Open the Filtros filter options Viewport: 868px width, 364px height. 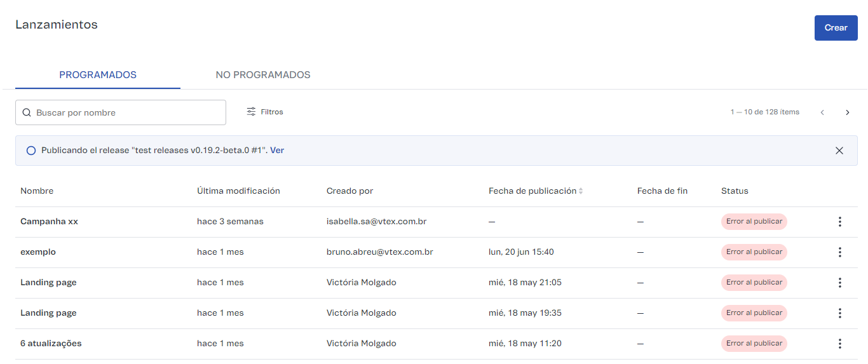click(x=265, y=112)
